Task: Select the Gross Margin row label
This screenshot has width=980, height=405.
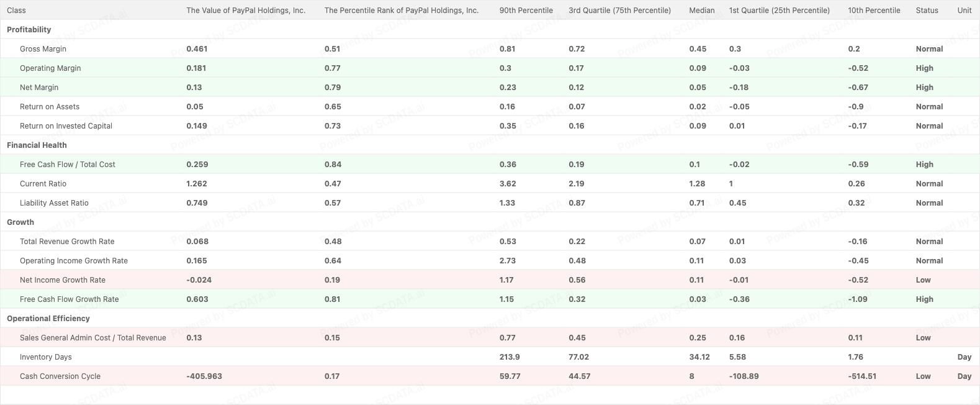Action: [43, 49]
